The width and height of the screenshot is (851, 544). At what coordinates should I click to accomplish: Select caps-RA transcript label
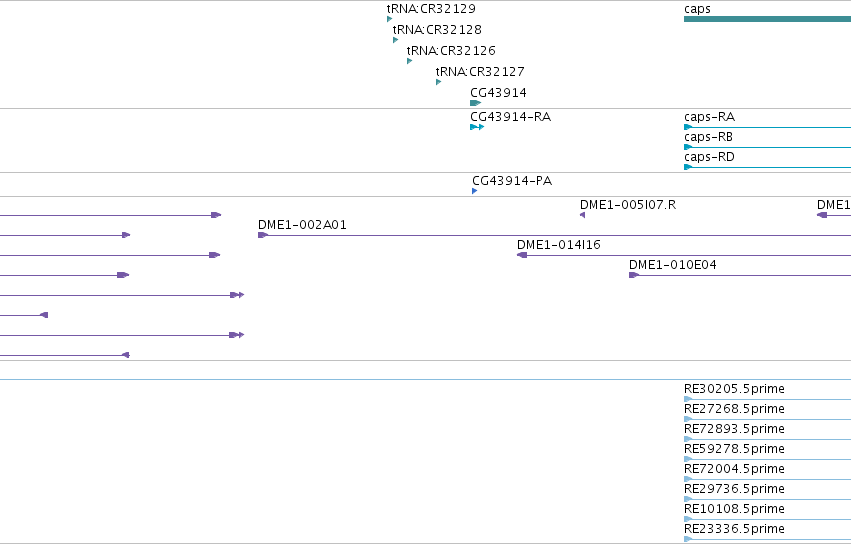tap(709, 117)
